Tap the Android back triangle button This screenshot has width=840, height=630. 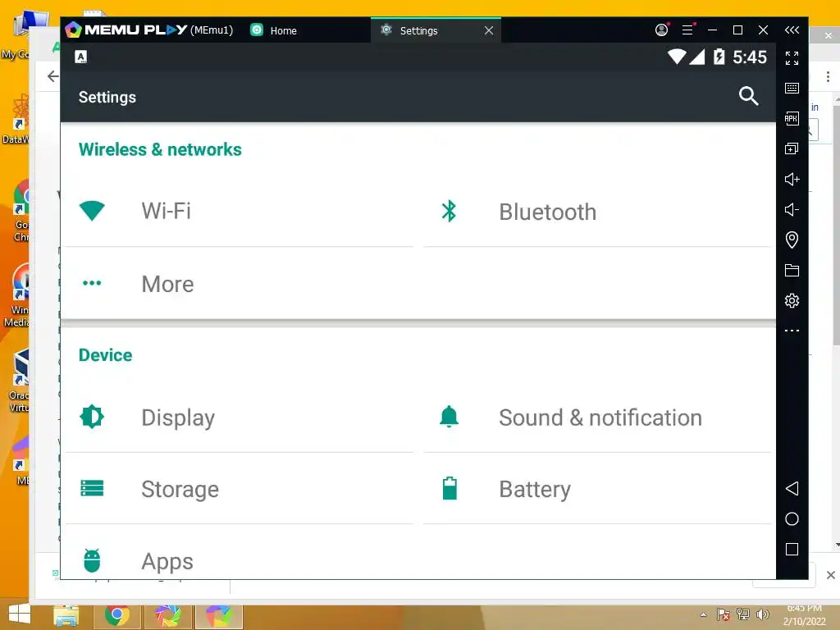[792, 489]
